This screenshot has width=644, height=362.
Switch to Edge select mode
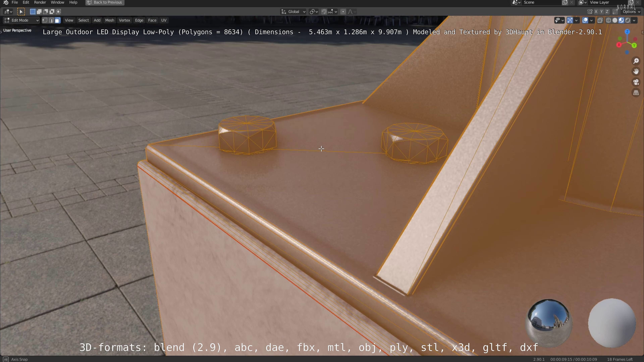(x=51, y=20)
